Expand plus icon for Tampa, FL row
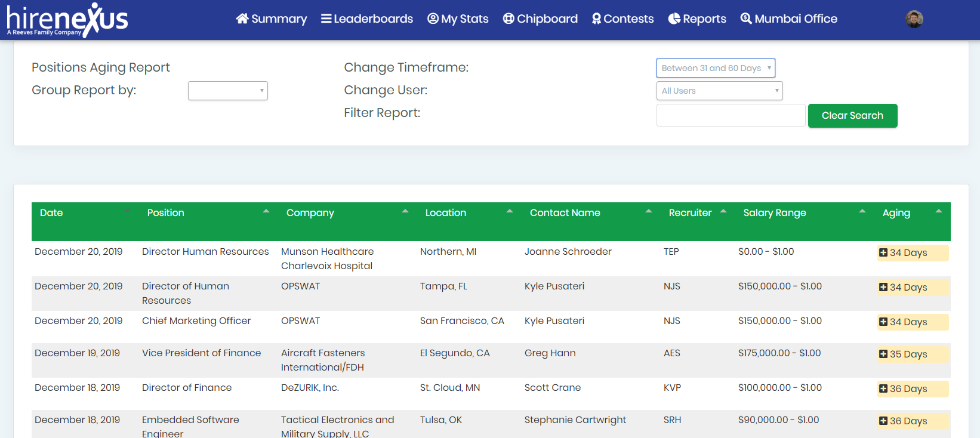Screen dimensions: 980x438 coord(883,287)
